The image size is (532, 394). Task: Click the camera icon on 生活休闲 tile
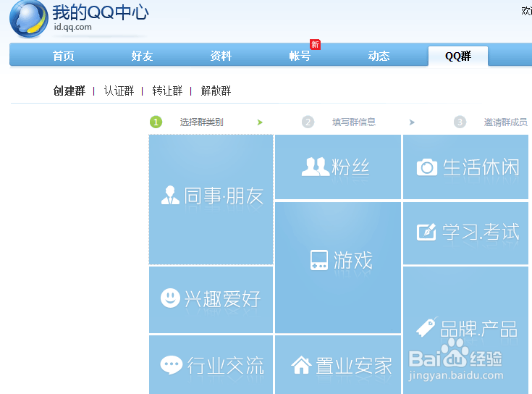tap(427, 167)
